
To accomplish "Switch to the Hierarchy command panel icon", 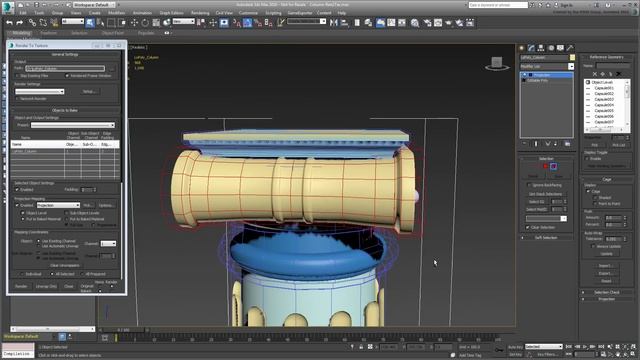I will [x=541, y=48].
